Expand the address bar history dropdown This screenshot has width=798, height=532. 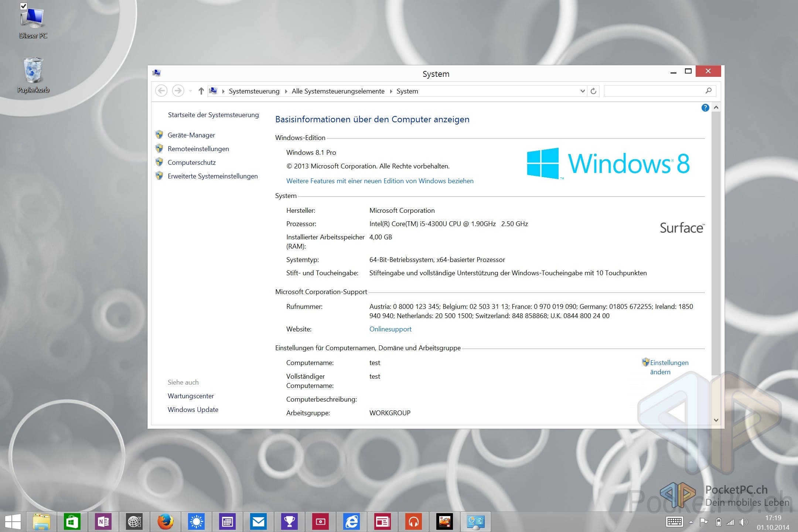click(582, 91)
